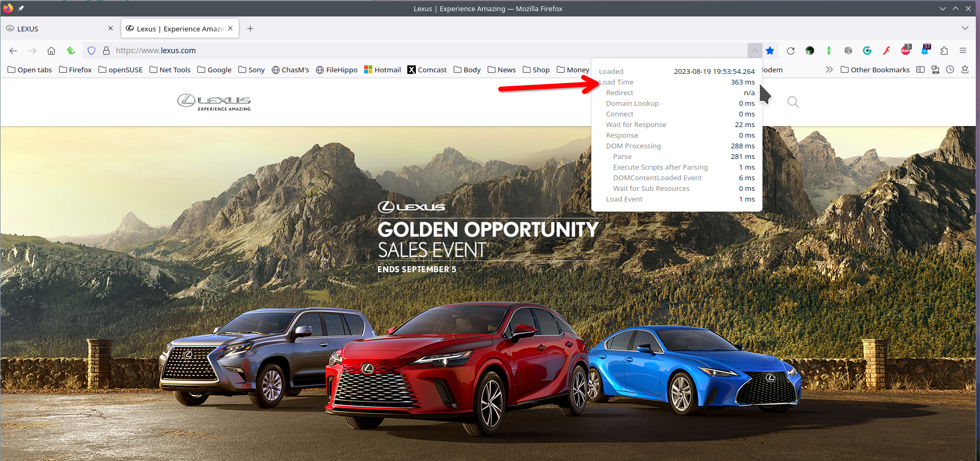This screenshot has width=980, height=461.
Task: Click the Lexus Experience Amazing header logo
Action: point(214,102)
